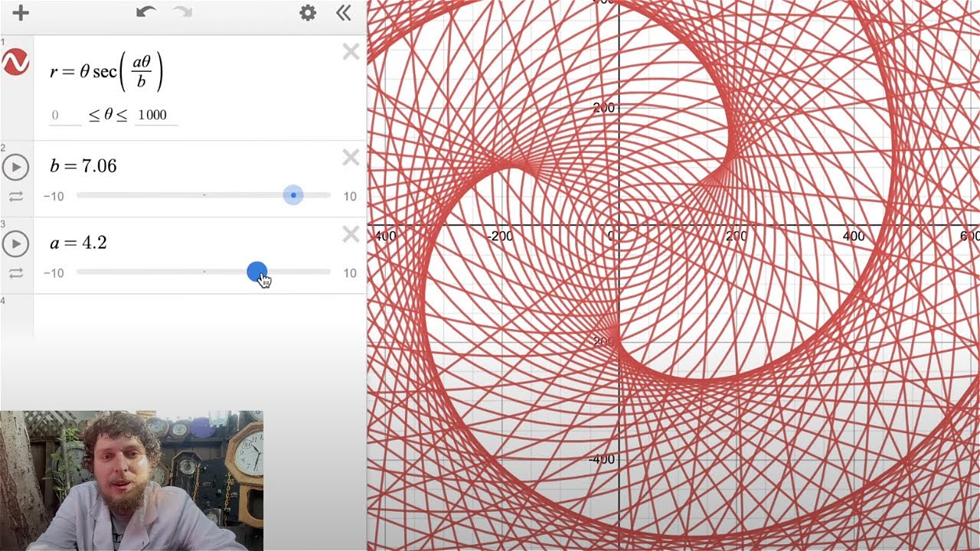980x551 pixels.
Task: Click the a slider thumb
Action: [x=256, y=272]
